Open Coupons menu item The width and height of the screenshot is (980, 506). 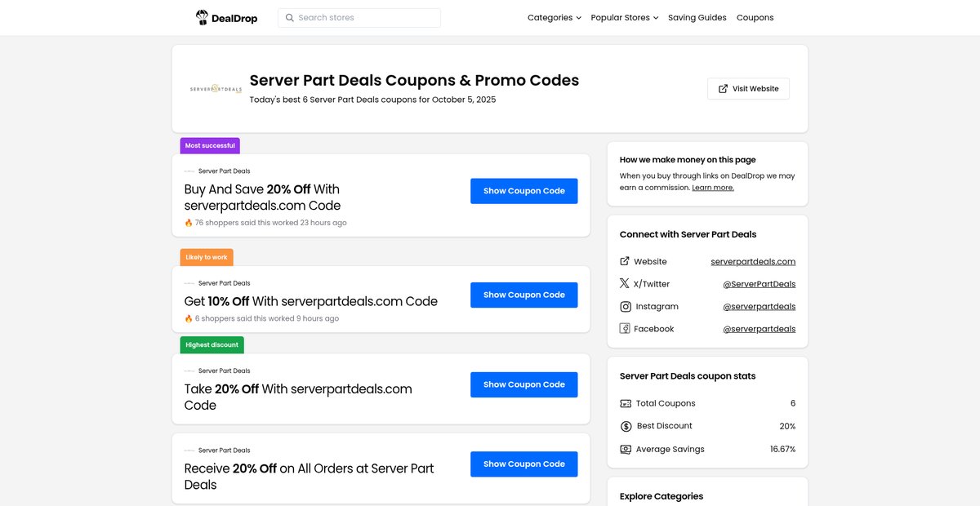click(755, 17)
